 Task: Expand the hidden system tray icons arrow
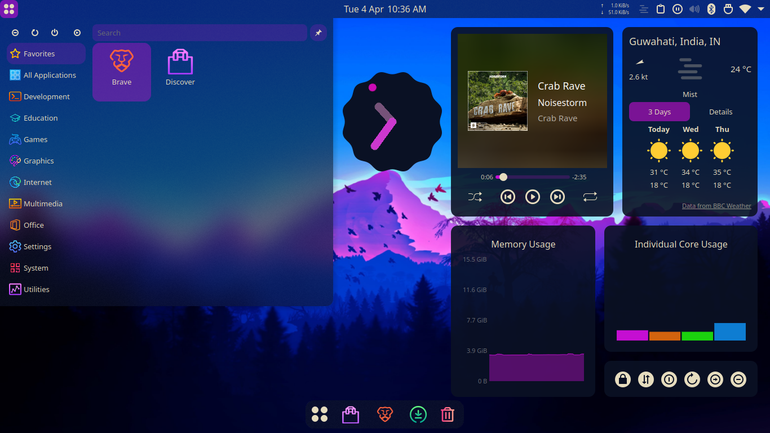[761, 9]
